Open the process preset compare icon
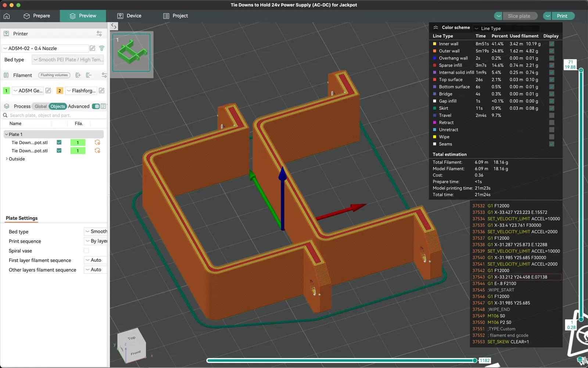Image resolution: width=588 pixels, height=368 pixels. click(103, 106)
